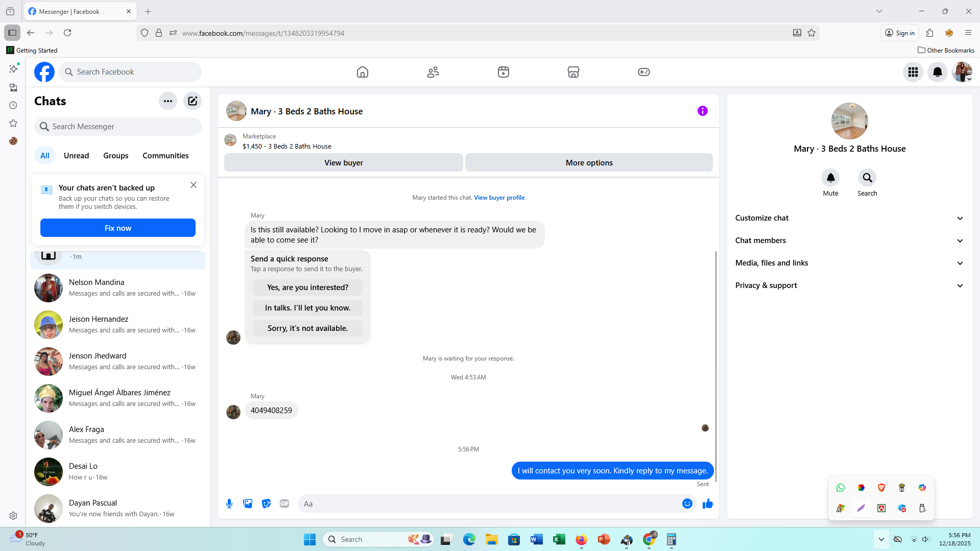Open Firefox application menu
980x551 pixels.
[968, 33]
